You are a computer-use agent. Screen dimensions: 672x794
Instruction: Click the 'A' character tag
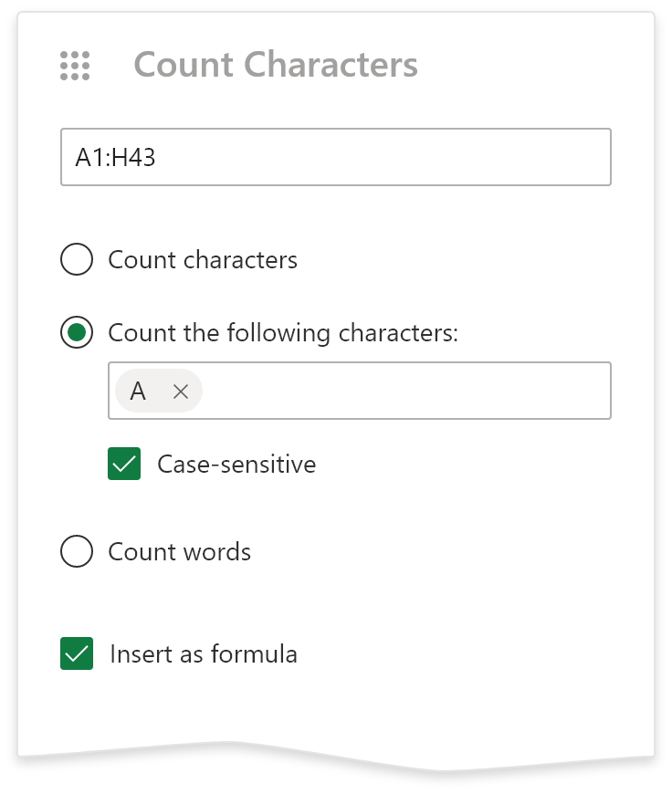(139, 392)
